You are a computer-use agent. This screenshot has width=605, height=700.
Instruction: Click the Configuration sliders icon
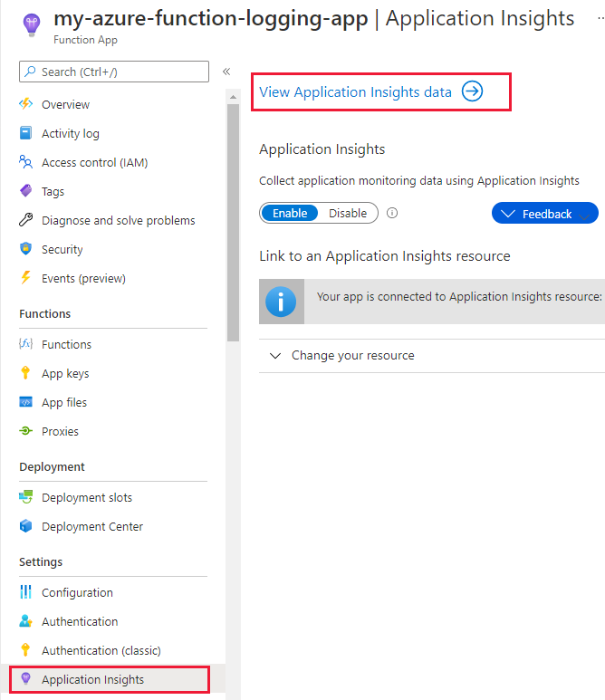coord(26,592)
